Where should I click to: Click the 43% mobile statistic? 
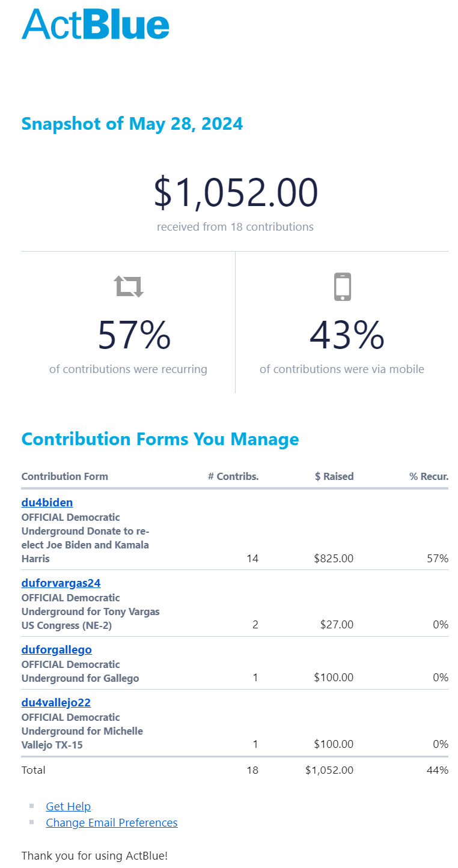pyautogui.click(x=347, y=336)
